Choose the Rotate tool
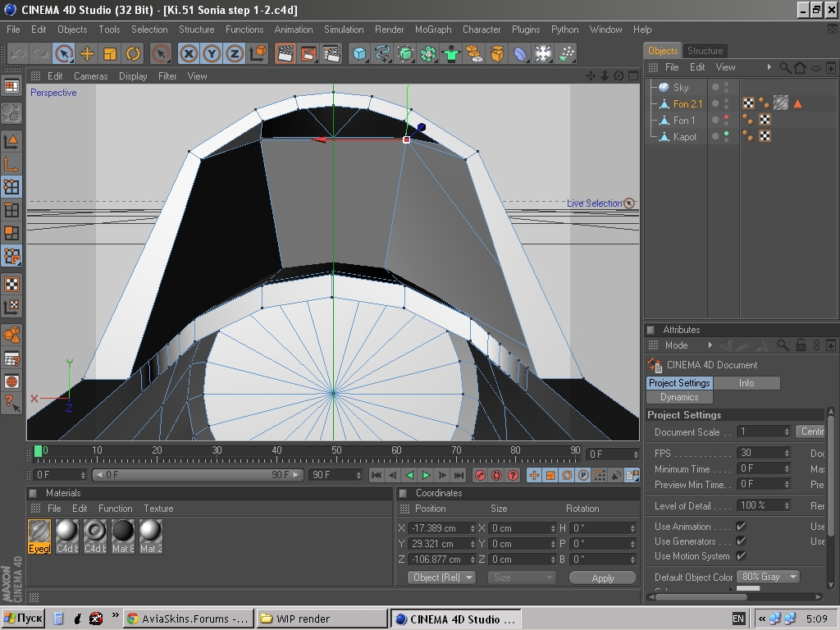Viewport: 840px width, 630px height. tap(133, 54)
